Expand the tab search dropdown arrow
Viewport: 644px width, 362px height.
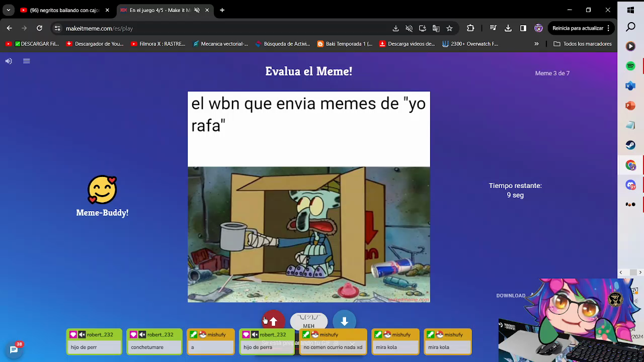[x=9, y=10]
